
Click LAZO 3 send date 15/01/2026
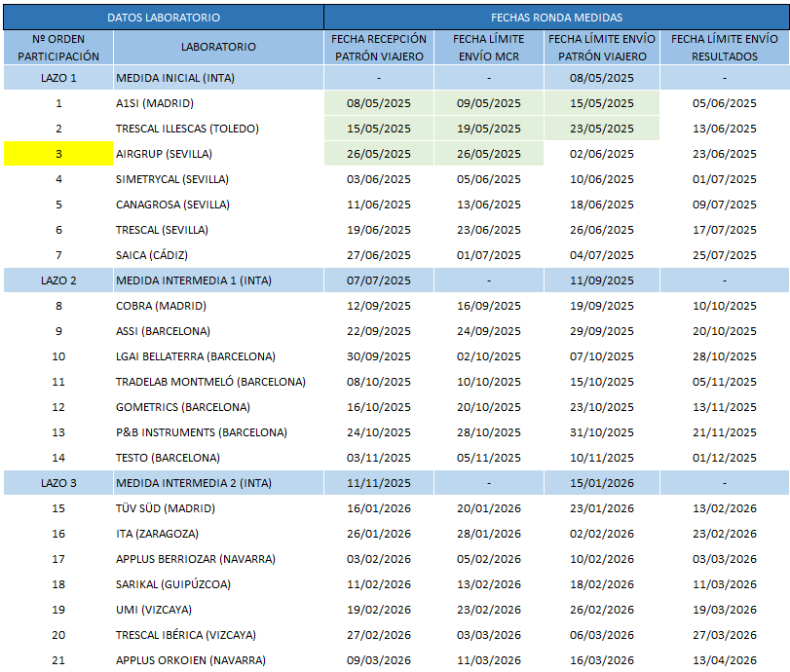point(602,483)
